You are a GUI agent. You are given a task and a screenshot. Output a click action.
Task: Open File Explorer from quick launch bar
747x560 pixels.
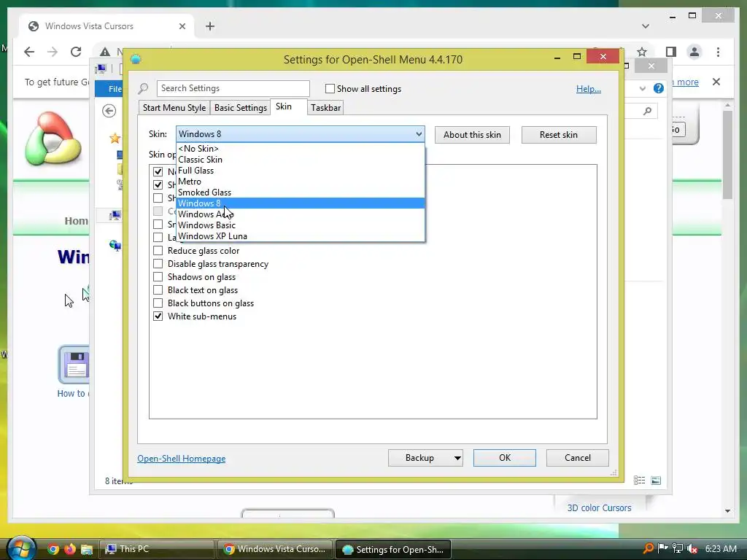[x=86, y=549]
